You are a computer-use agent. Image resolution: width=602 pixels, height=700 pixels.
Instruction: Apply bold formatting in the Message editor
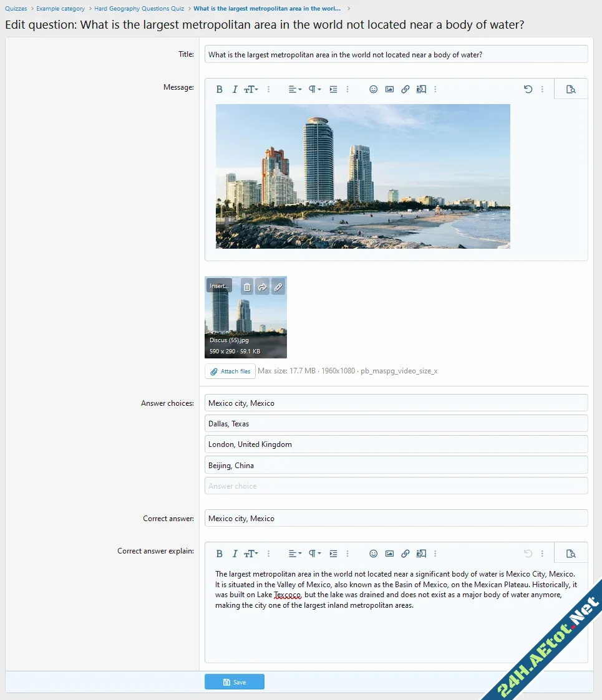(x=219, y=89)
